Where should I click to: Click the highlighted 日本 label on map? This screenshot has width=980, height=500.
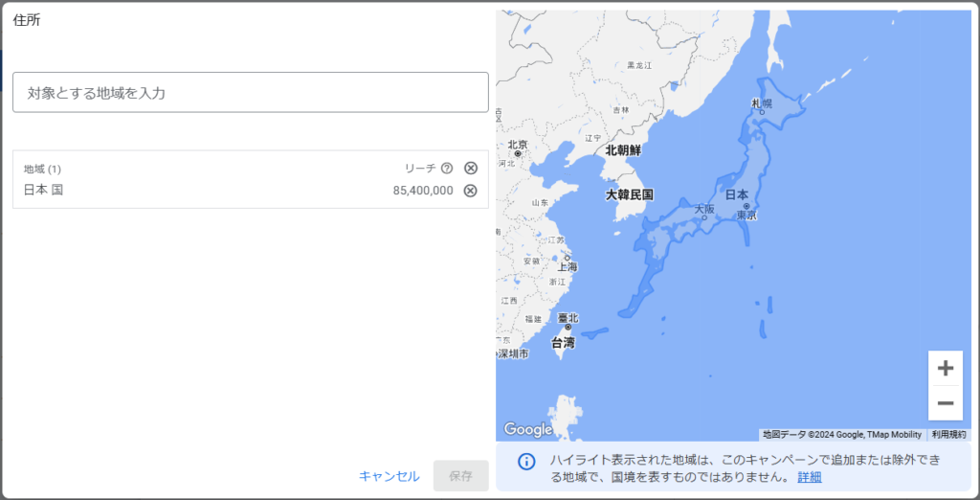(x=736, y=194)
